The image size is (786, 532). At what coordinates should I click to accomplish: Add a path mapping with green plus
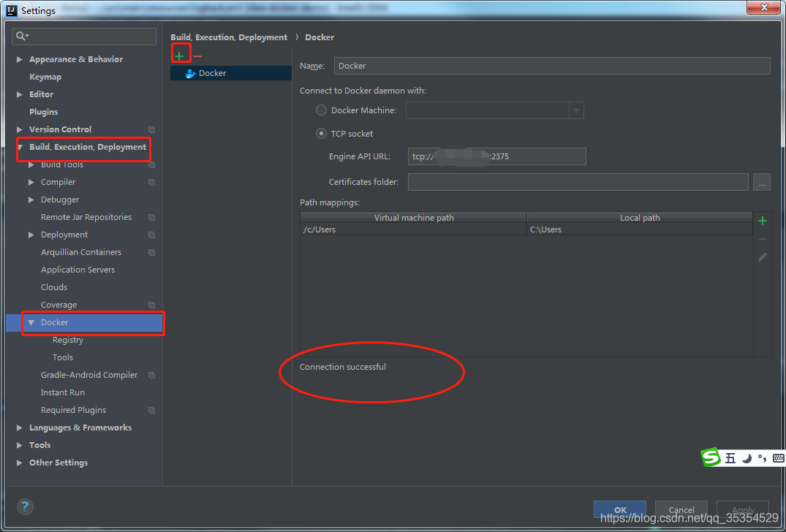[x=763, y=221]
